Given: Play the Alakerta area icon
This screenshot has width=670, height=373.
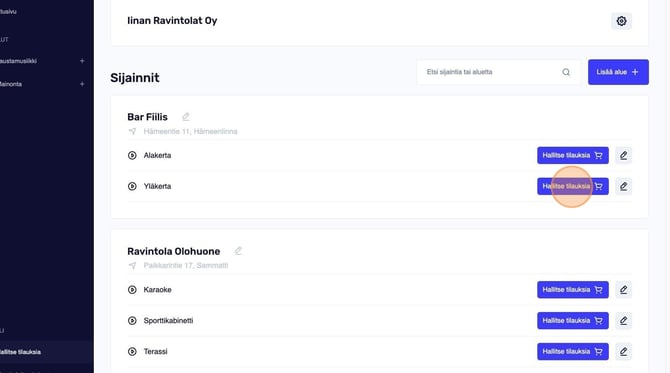Looking at the screenshot, I should (132, 156).
